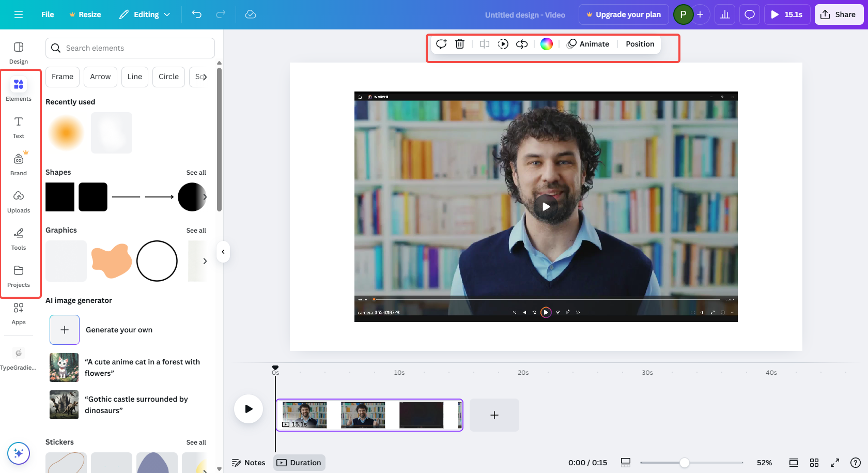
Task: Open the File menu
Action: click(47, 14)
